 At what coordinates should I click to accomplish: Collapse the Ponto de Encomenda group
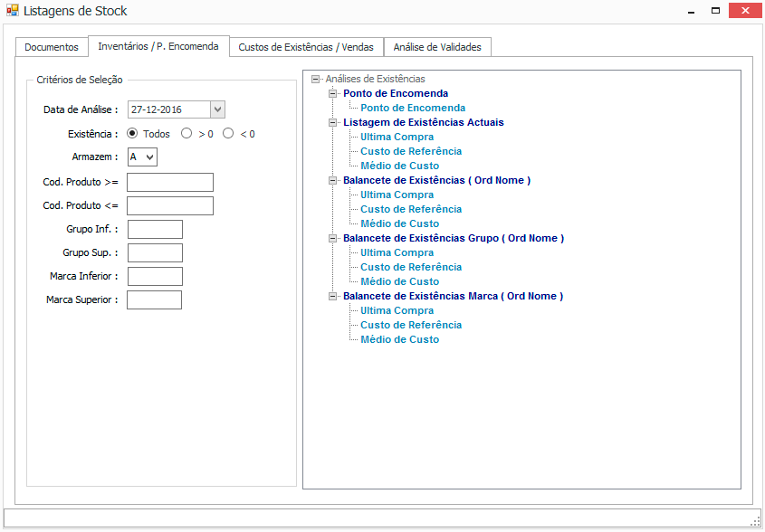tap(333, 93)
